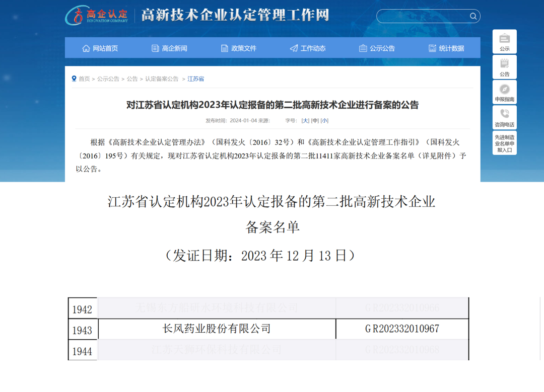Click the search magnifier icon

(x=473, y=16)
